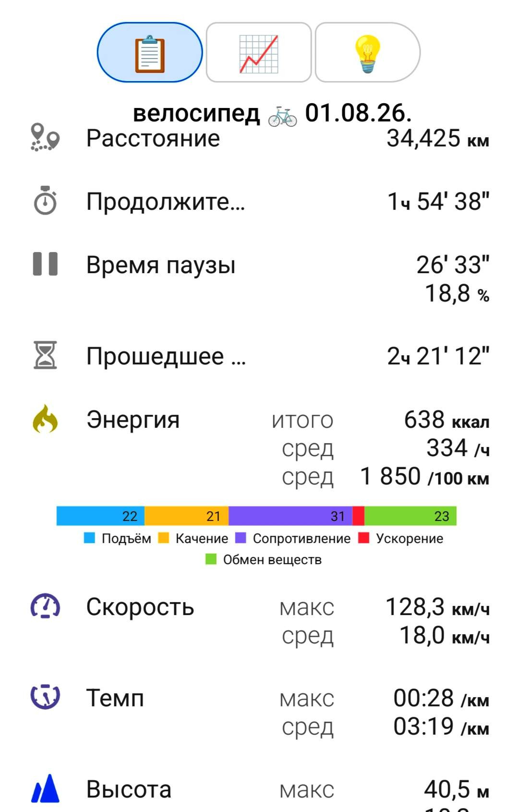Open the clipboard summary tab
Image resolution: width=518 pixels, height=812 pixels.
tap(150, 52)
